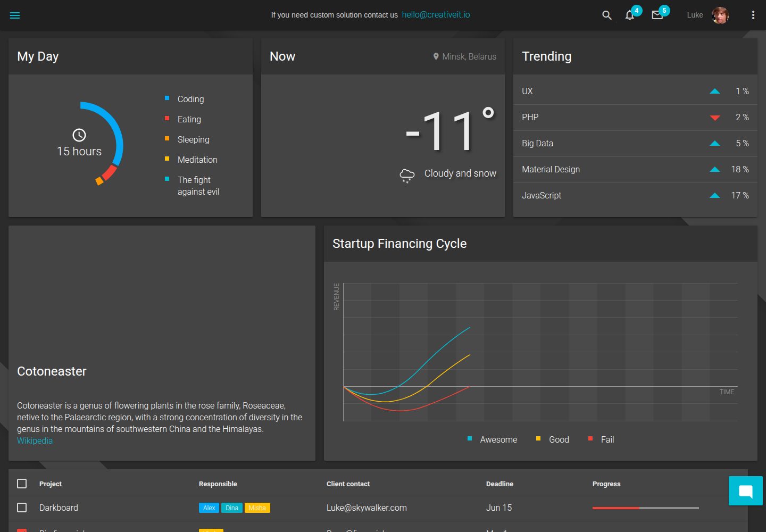Toggle the Good series in chart legend
This screenshot has height=532, width=766.
pyautogui.click(x=553, y=439)
